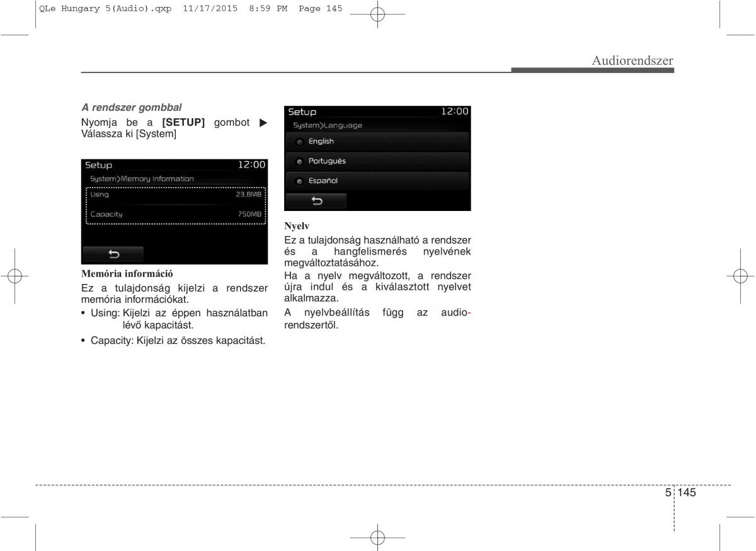Click the 'Using: Kijelzi az éppen' bullet
This screenshot has height=551, width=756.
point(175,319)
